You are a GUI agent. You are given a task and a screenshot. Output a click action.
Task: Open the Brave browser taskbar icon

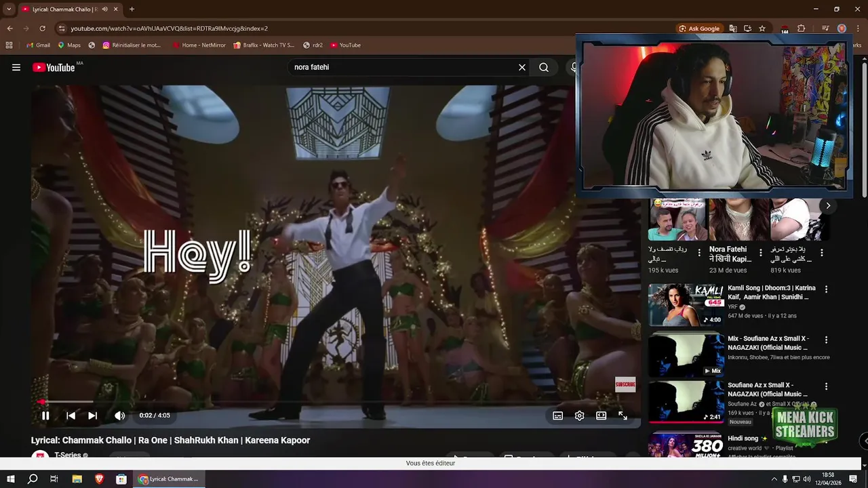tap(99, 479)
